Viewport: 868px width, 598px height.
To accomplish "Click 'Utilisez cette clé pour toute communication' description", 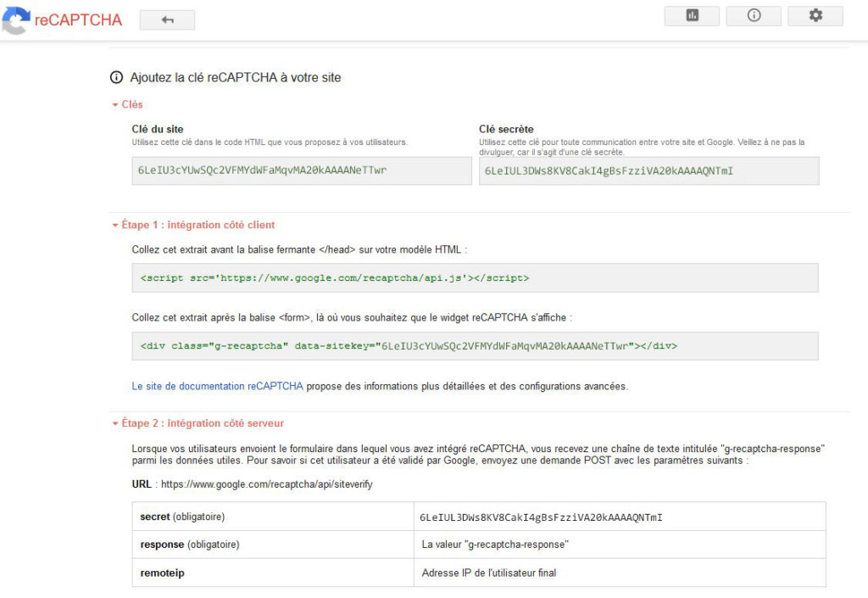I will tap(643, 148).
